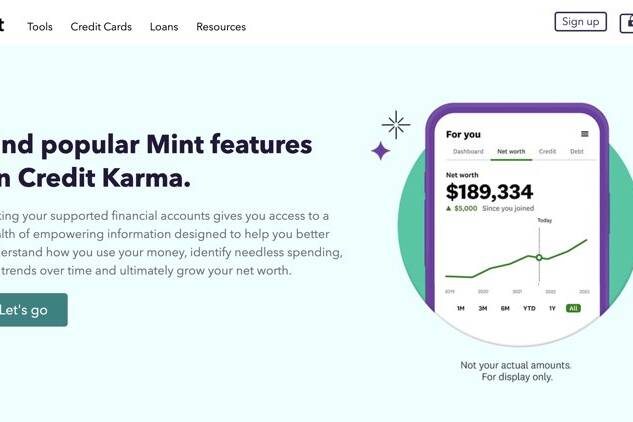Switch to the Credit tab

point(547,151)
